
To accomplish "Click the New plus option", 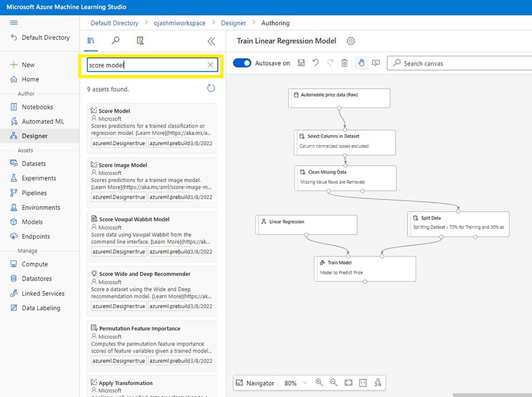I will pos(23,65).
